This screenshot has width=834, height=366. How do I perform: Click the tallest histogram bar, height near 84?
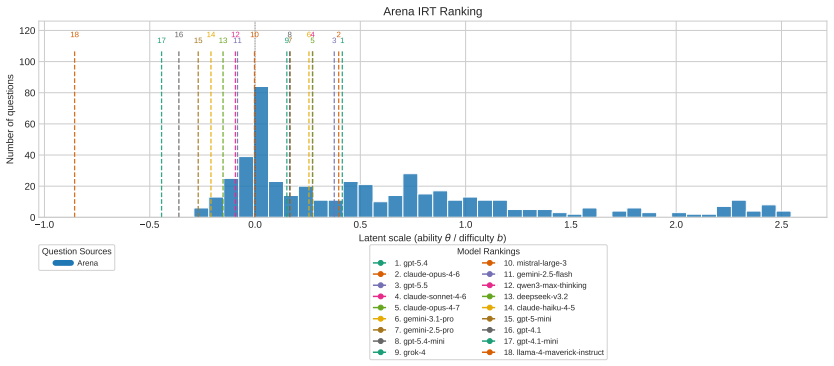261,152
